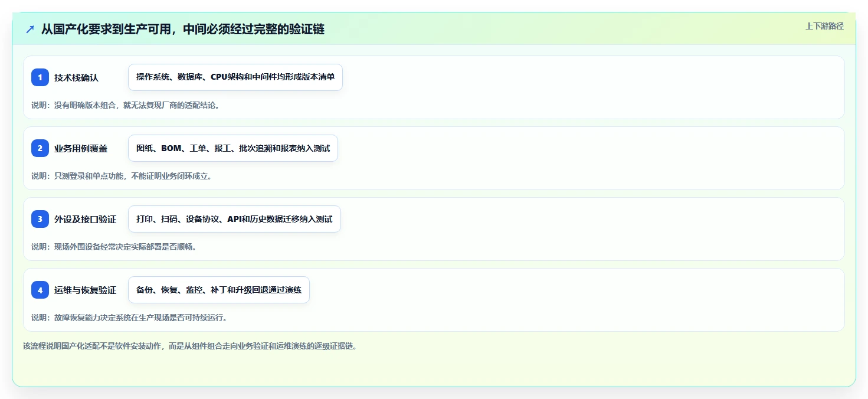The height and width of the screenshot is (399, 868).
Task: Click the chip 图纸、BOM、工单、报工、批次追溯和报表纳入测试
Action: [233, 148]
